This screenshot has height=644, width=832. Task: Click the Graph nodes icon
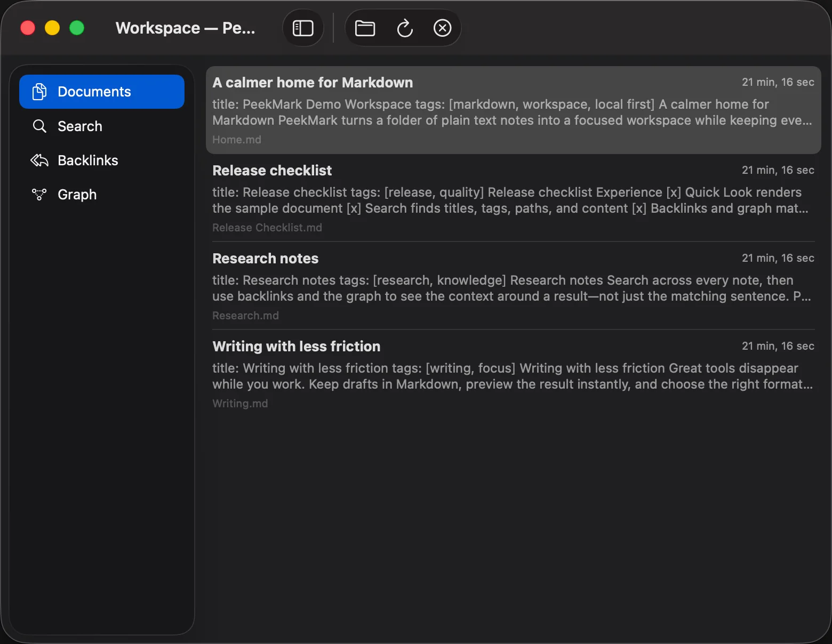(39, 195)
